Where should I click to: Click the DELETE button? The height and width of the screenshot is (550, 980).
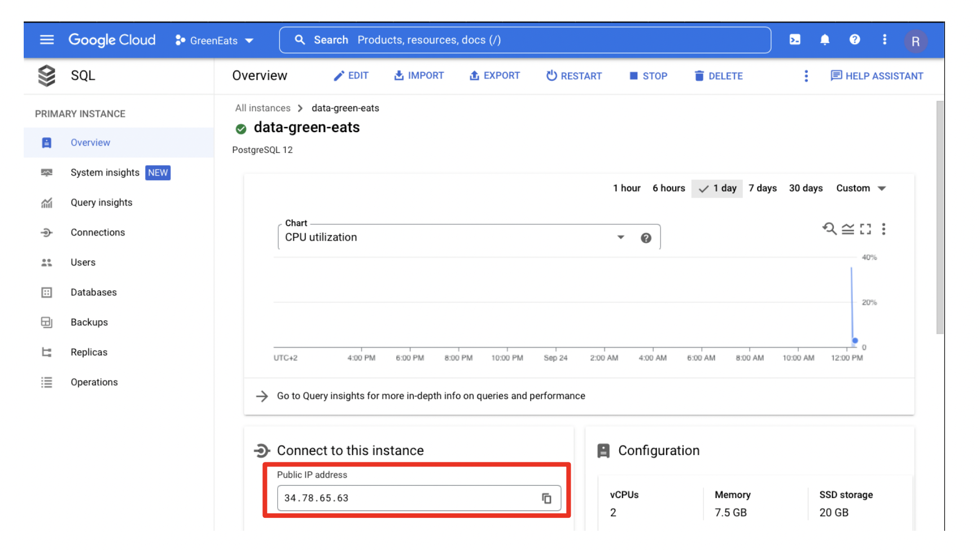[x=718, y=76]
